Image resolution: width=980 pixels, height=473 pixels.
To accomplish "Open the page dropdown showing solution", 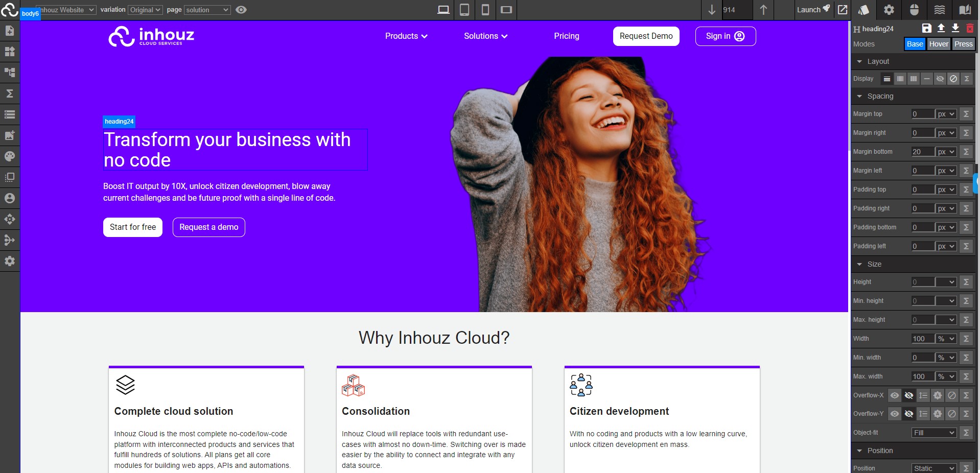I will tap(207, 10).
